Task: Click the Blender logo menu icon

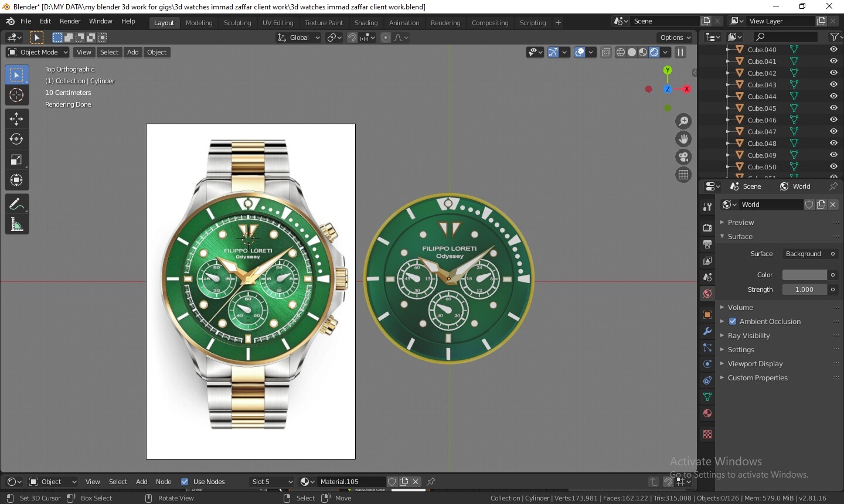Action: 10,21
